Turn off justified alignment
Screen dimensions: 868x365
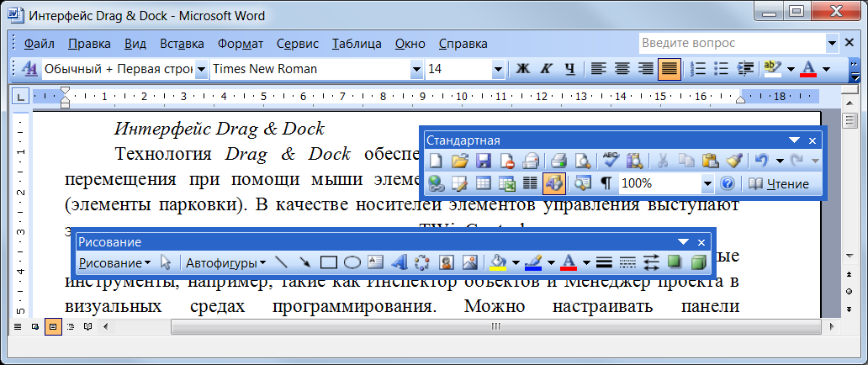coord(670,69)
